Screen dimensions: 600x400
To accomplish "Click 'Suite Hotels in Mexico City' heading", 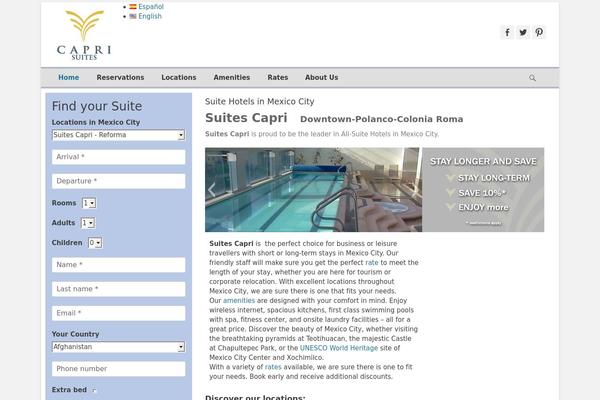I will [259, 101].
